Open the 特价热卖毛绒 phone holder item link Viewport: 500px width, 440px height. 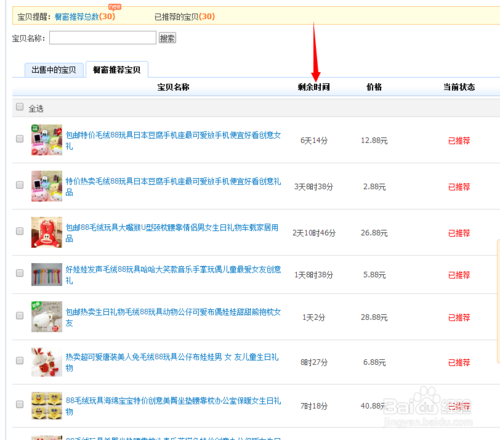[x=173, y=186]
